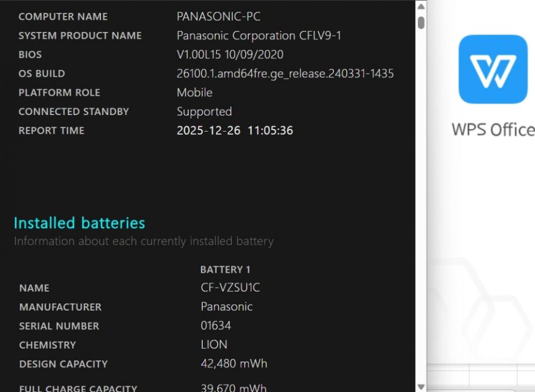535x392 pixels.
Task: Click the serial number 01634
Action: (216, 326)
